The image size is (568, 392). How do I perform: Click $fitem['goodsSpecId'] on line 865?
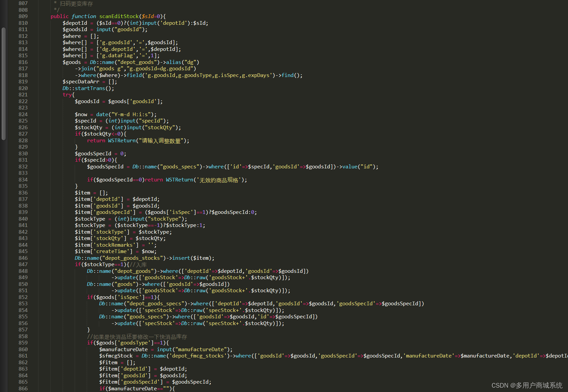(131, 382)
